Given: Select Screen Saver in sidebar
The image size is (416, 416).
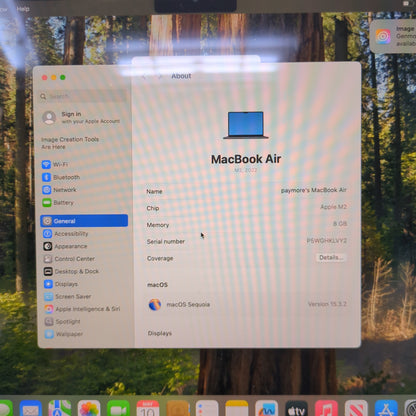Looking at the screenshot, I should (68, 296).
